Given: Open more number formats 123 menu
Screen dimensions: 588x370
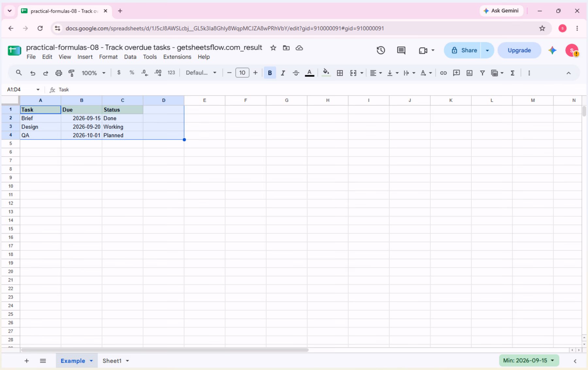Looking at the screenshot, I should pos(171,73).
